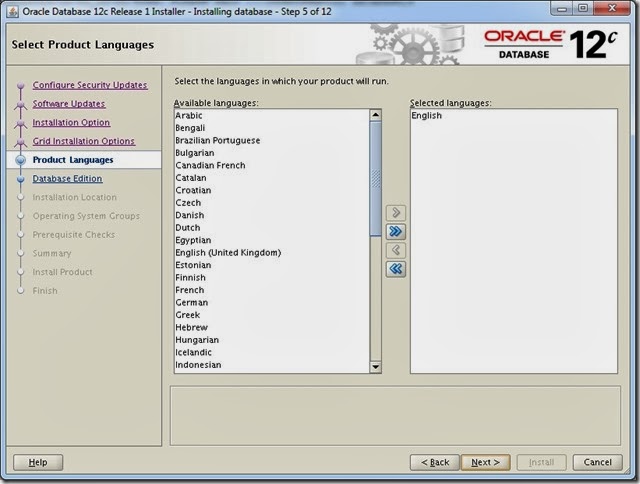The image size is (640, 484).
Task: Click the add all languages double-arrow button
Action: (396, 231)
